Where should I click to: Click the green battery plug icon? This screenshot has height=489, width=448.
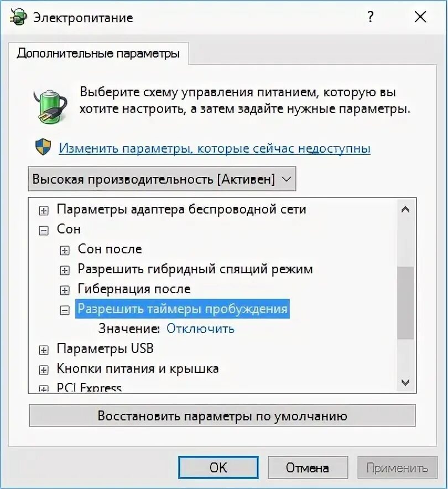50,106
